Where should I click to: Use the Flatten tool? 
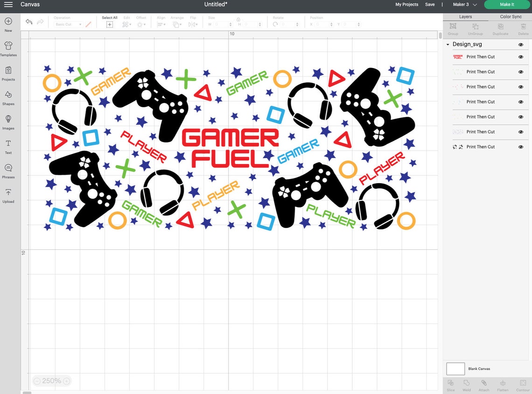coord(503,385)
